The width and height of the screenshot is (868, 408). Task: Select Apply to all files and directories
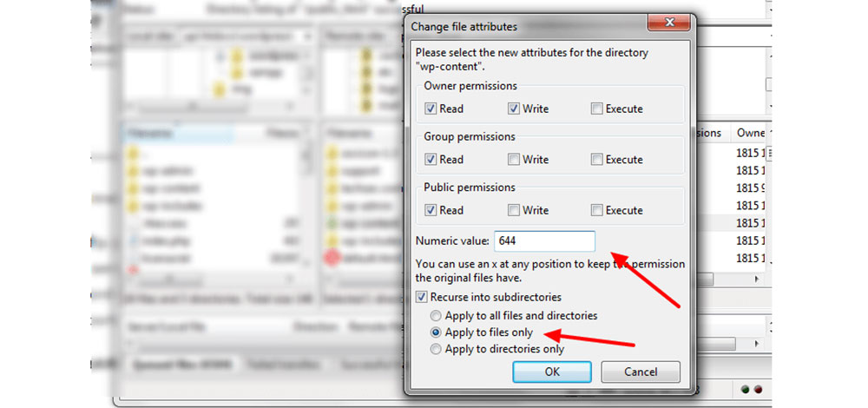(437, 316)
